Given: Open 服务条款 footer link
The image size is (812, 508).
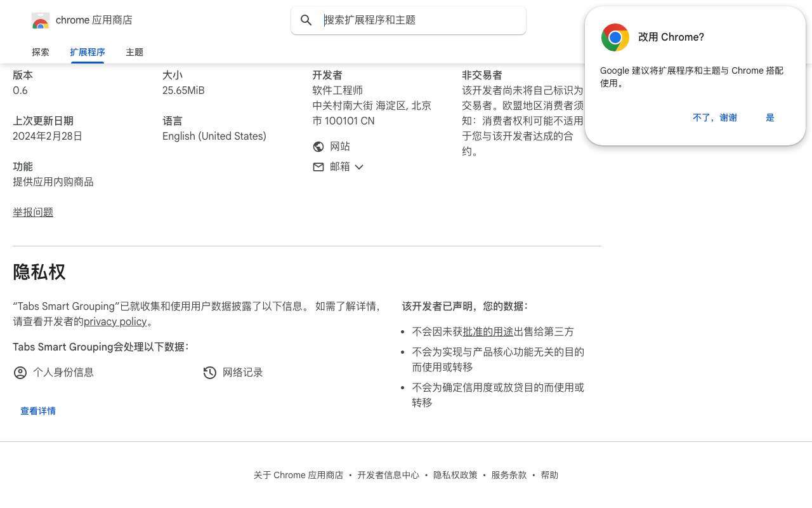Looking at the screenshot, I should point(509,475).
